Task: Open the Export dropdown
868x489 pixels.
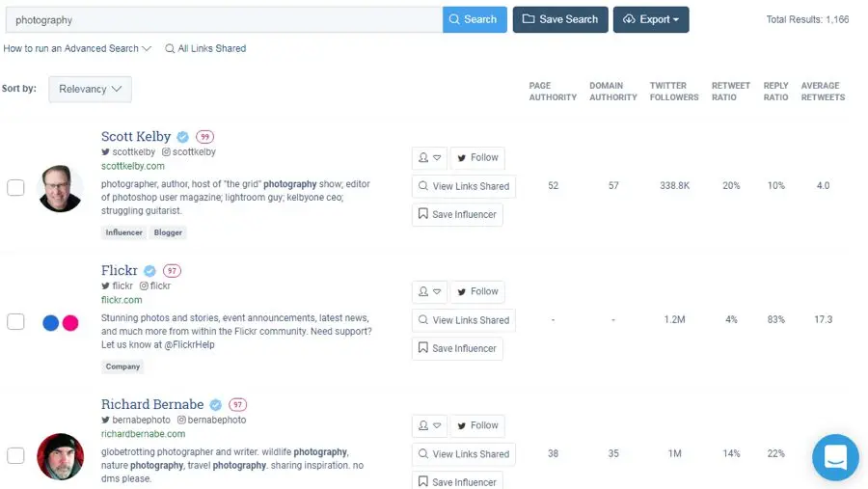Action: click(651, 19)
